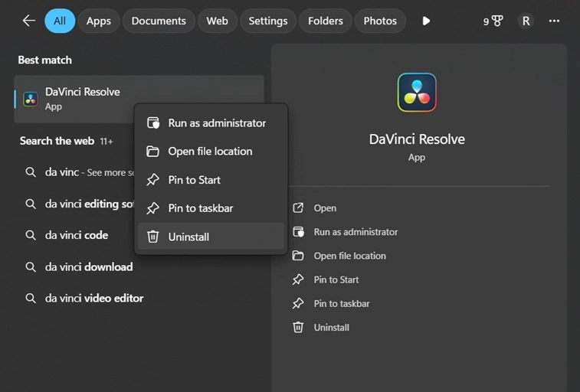The width and height of the screenshot is (580, 392).
Task: Choose Uninstall in the context menu
Action: click(211, 237)
